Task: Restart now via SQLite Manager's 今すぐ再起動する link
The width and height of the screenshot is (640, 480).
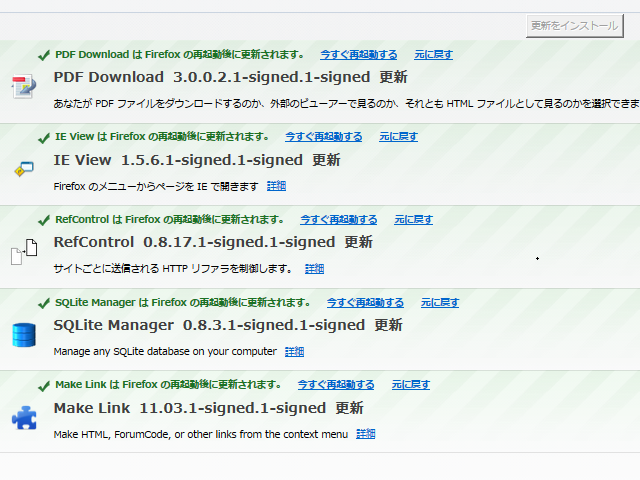Action: tap(365, 303)
